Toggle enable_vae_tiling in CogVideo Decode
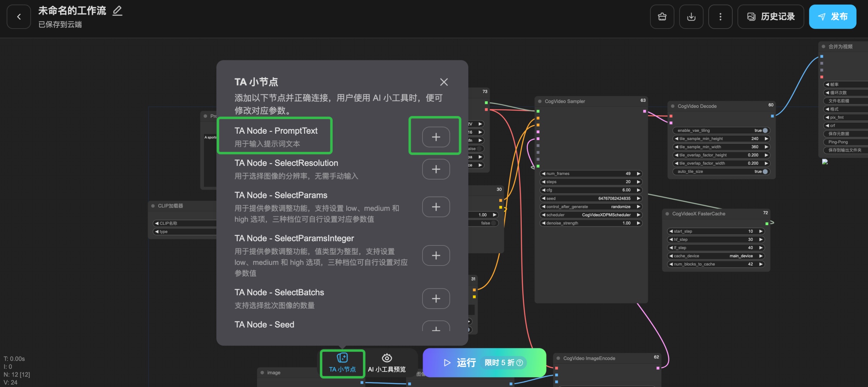 [765, 130]
